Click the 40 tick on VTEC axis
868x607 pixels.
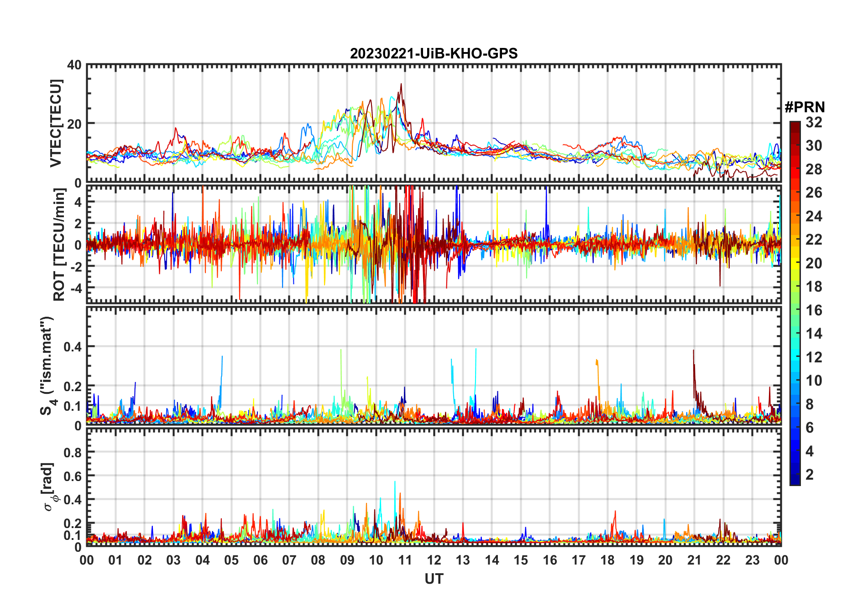pyautogui.click(x=74, y=65)
